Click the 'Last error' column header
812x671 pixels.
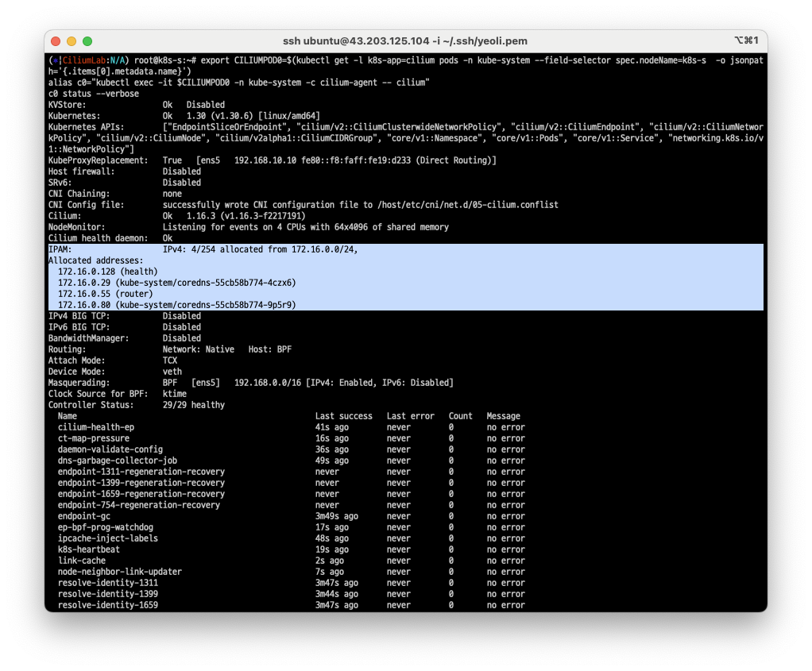(410, 416)
